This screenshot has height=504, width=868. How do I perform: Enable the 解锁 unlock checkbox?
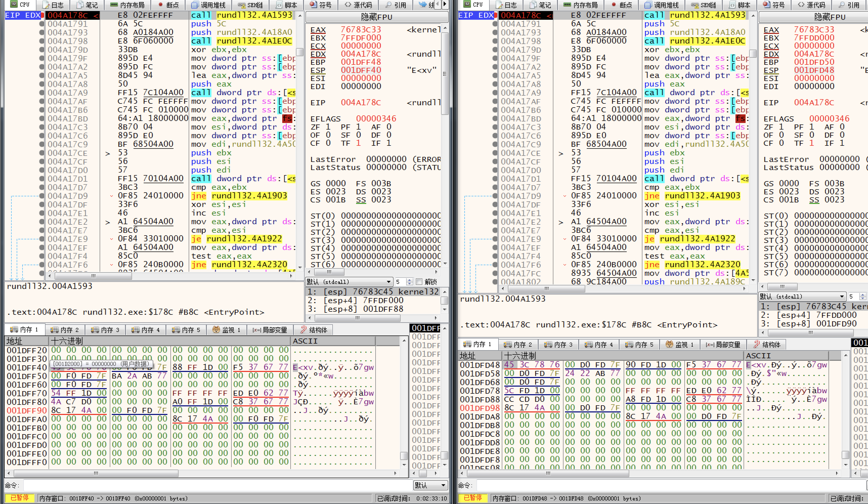tap(419, 282)
